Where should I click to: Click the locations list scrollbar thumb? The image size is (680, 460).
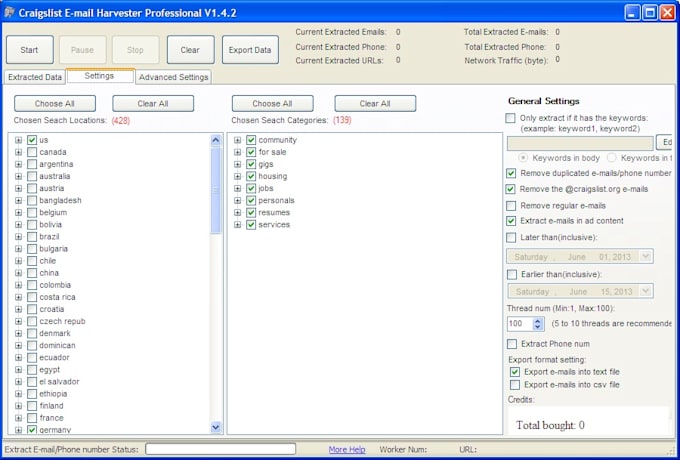(x=216, y=190)
